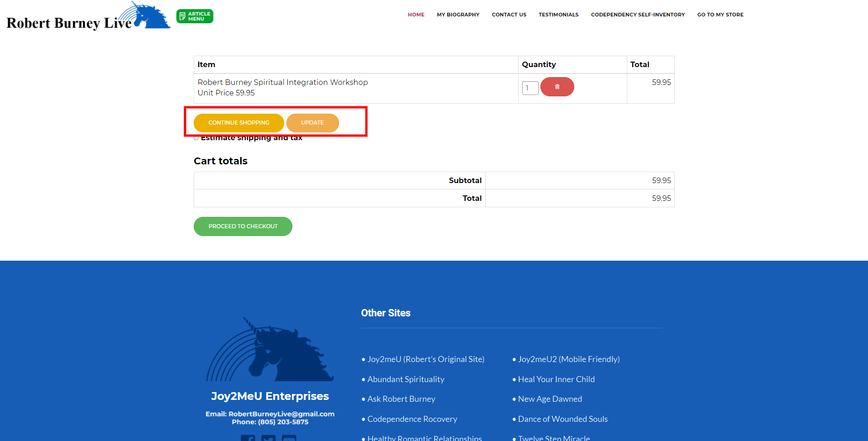
Task: Click the Update cart button
Action: [312, 123]
